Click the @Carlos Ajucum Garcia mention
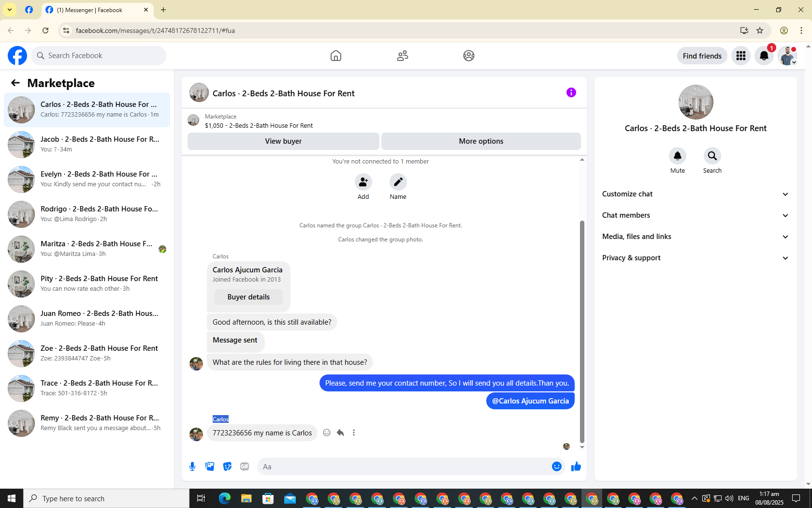This screenshot has height=508, width=812. [x=530, y=401]
